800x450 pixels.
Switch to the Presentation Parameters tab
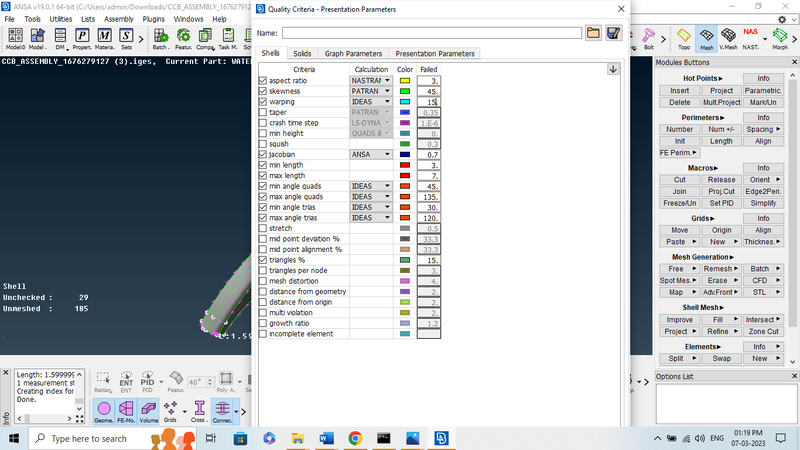click(x=435, y=54)
